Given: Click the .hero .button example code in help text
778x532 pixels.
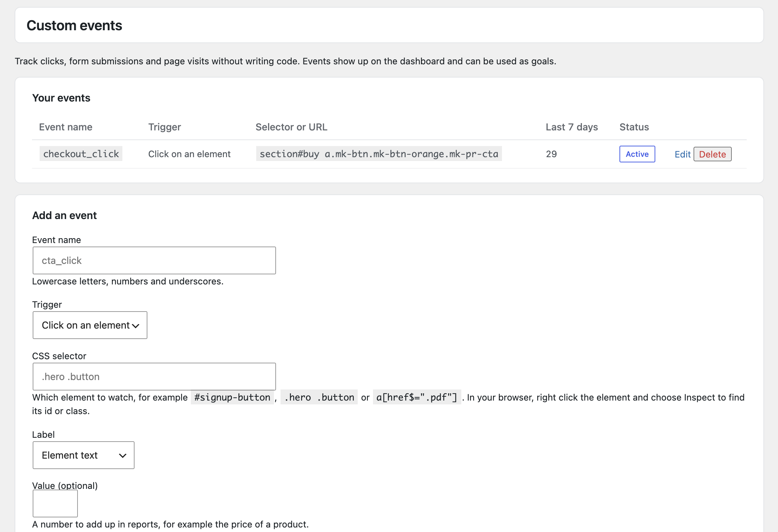Looking at the screenshot, I should coord(319,397).
